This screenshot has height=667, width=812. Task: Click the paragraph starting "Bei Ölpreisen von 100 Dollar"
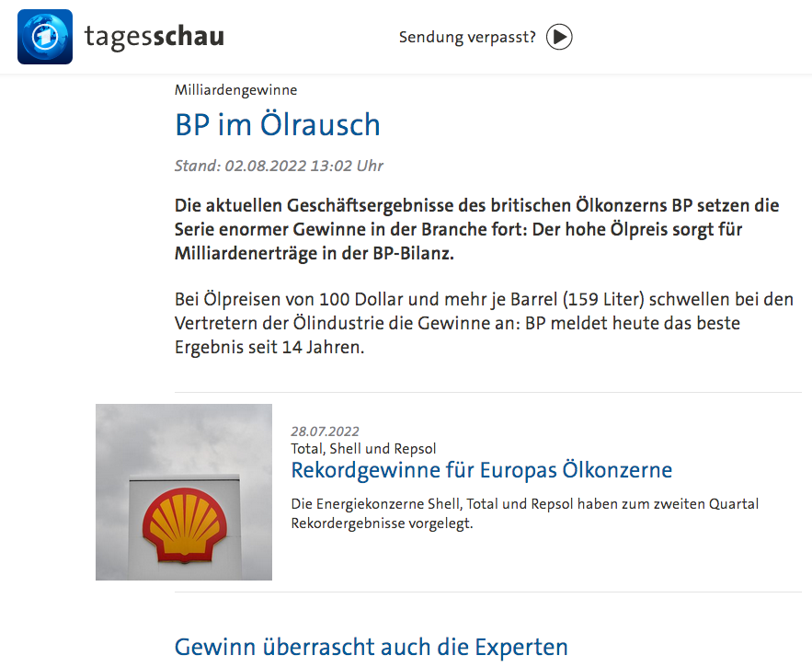point(483,324)
